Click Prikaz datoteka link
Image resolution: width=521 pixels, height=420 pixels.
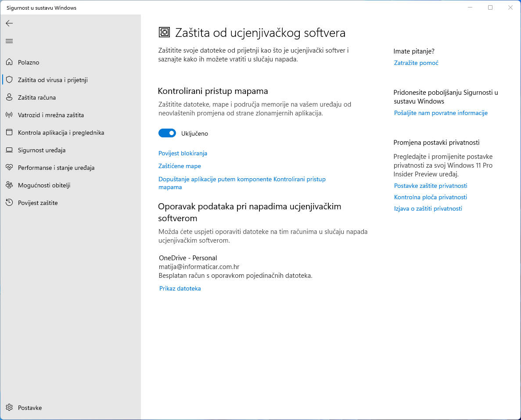180,288
